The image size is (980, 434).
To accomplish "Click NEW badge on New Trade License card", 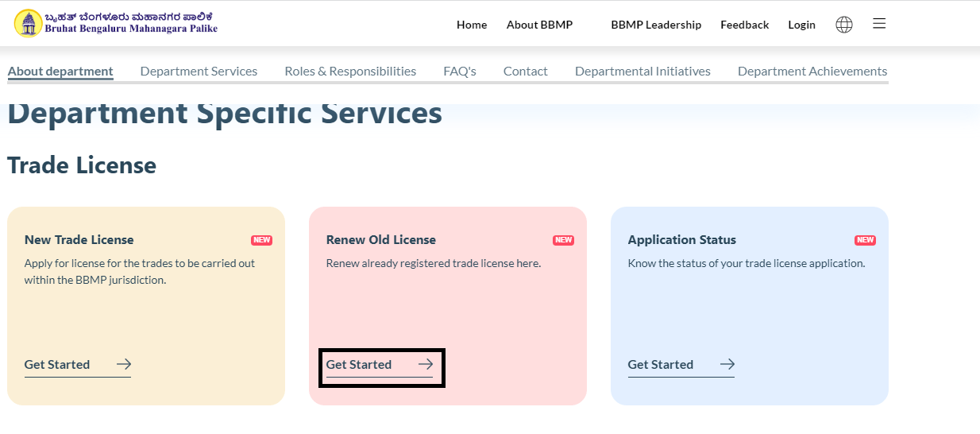I will (x=261, y=240).
